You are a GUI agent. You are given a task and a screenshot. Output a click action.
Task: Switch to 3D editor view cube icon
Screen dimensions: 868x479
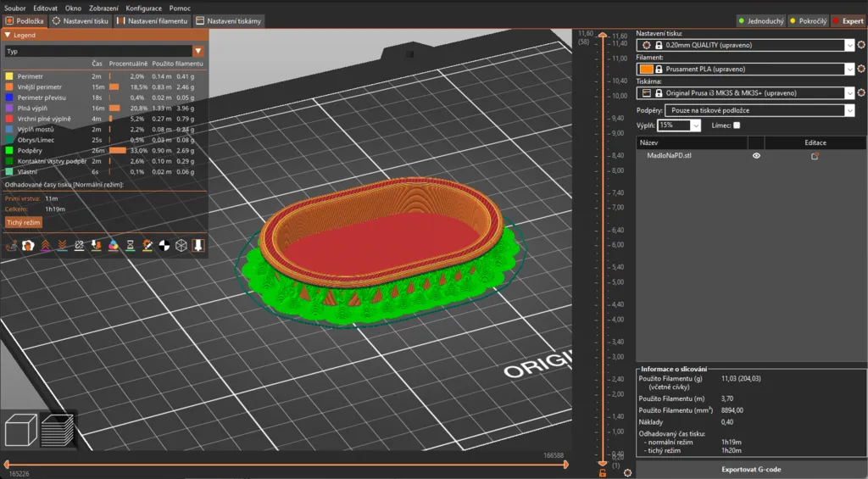tap(20, 430)
